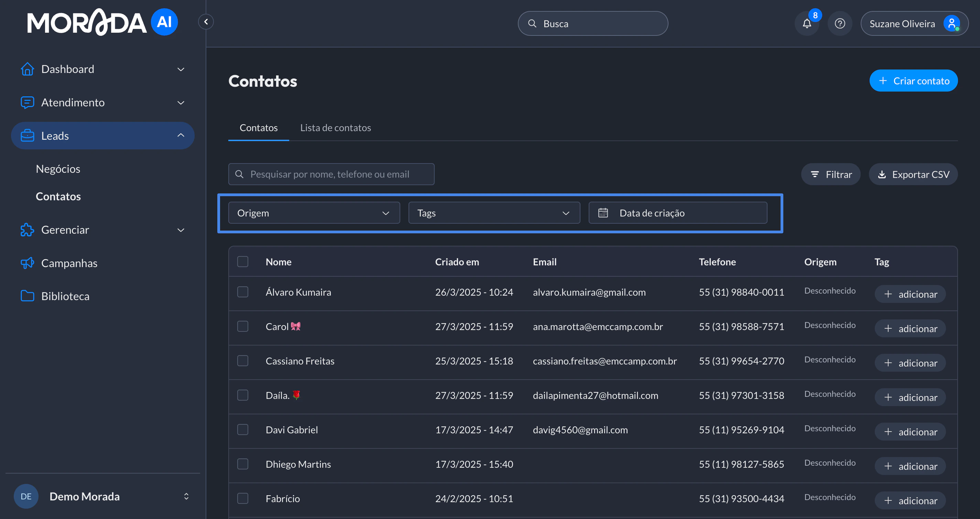This screenshot has width=980, height=519.
Task: Click the calendar icon in Data de criação
Action: 603,213
